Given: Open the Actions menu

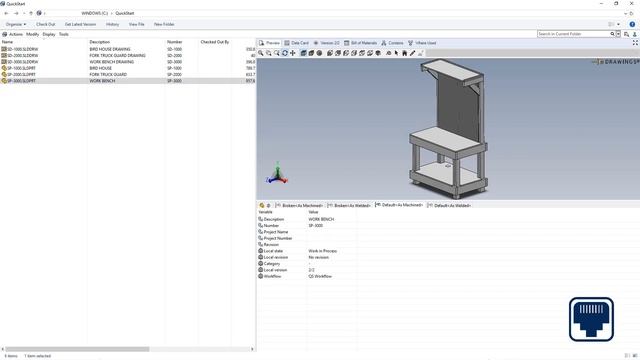Looking at the screenshot, I should click(x=16, y=34).
